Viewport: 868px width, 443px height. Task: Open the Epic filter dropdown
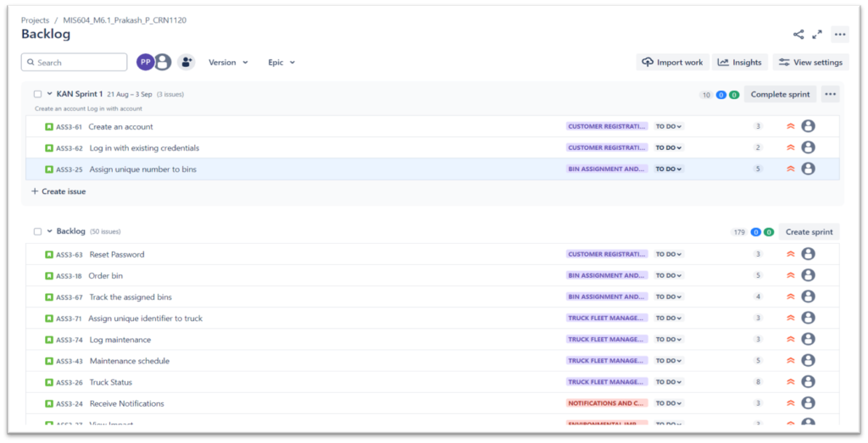click(x=281, y=62)
